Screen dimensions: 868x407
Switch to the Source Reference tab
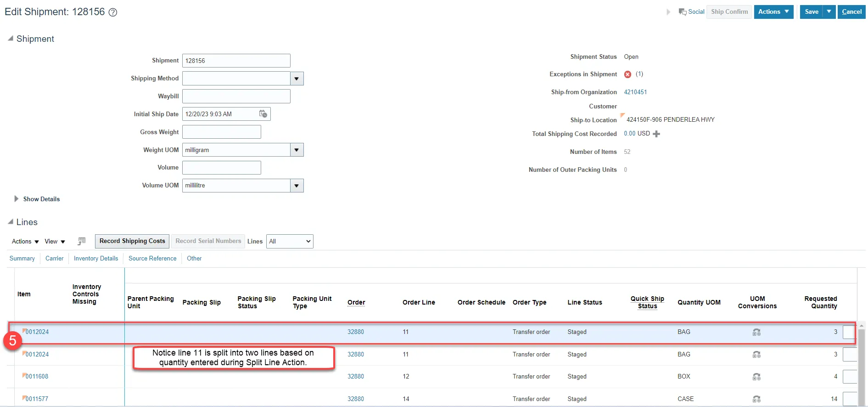152,259
